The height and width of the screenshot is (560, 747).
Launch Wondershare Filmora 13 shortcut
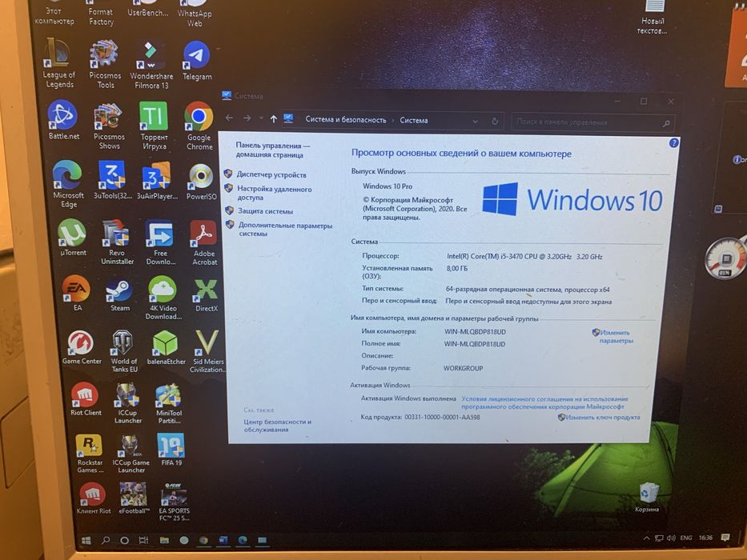tap(151, 64)
